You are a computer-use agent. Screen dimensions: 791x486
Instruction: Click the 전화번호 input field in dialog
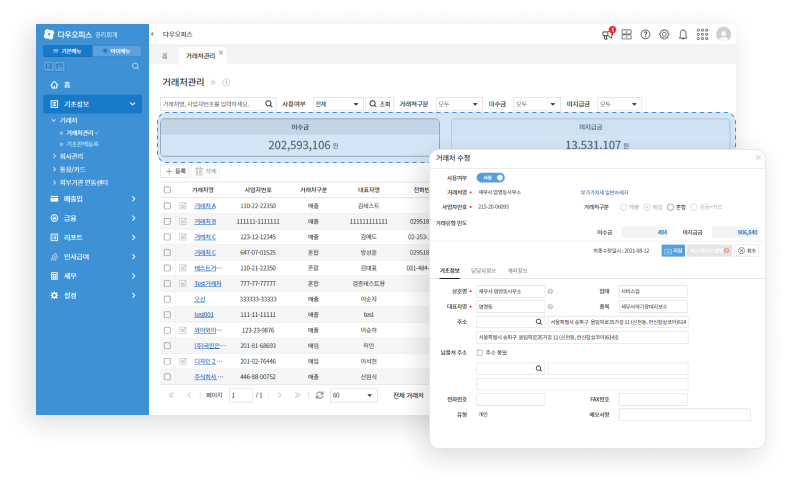(x=511, y=400)
